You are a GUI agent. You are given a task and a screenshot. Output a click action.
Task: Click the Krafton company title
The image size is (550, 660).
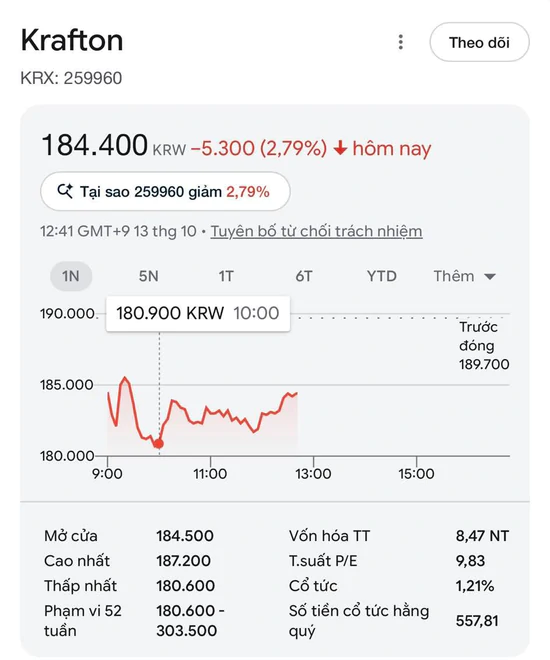pyautogui.click(x=72, y=40)
